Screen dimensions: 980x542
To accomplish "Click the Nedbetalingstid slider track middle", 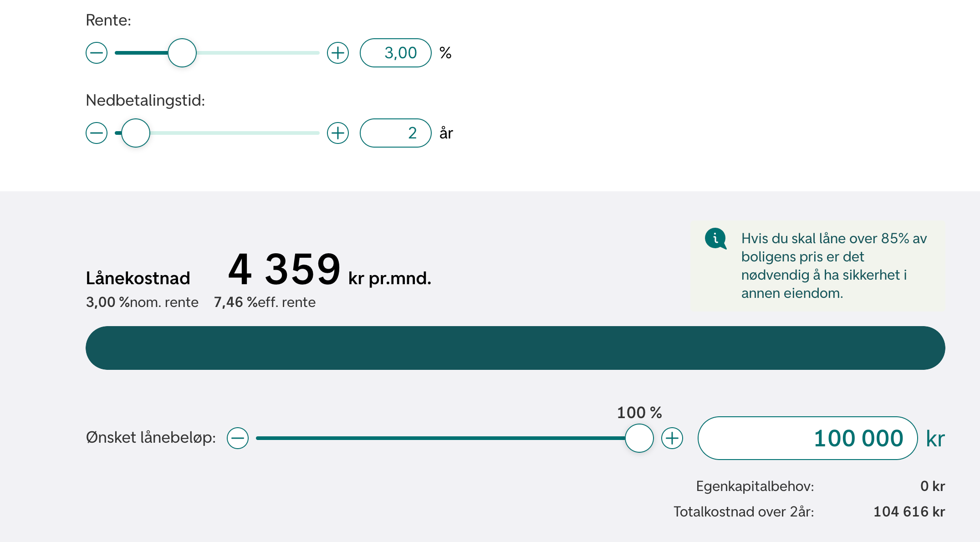I will pos(217,133).
